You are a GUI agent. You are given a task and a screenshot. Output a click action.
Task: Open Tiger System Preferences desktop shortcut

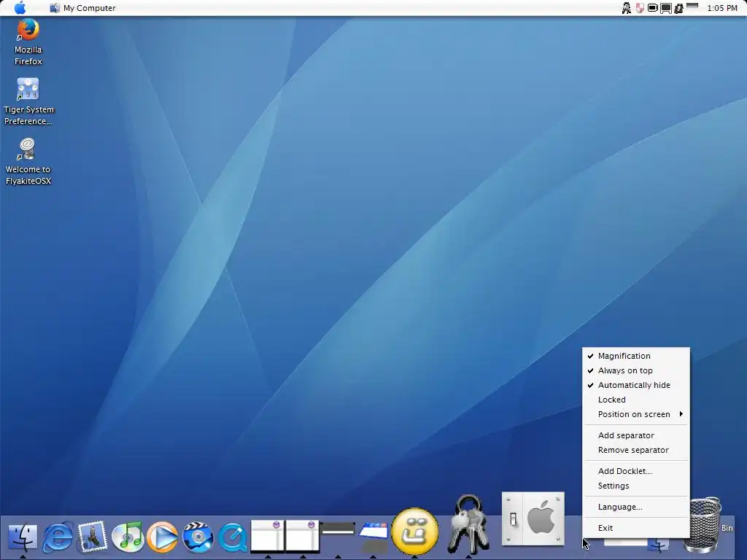28,102
